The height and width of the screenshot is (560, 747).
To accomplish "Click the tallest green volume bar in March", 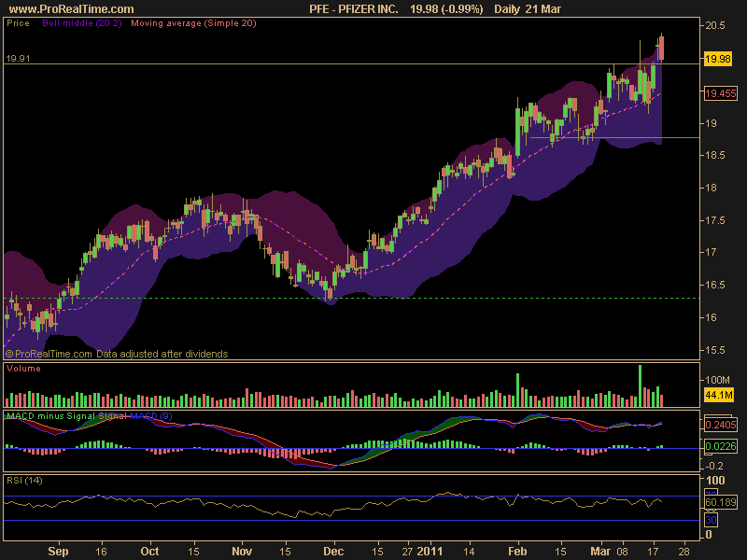I will click(640, 385).
